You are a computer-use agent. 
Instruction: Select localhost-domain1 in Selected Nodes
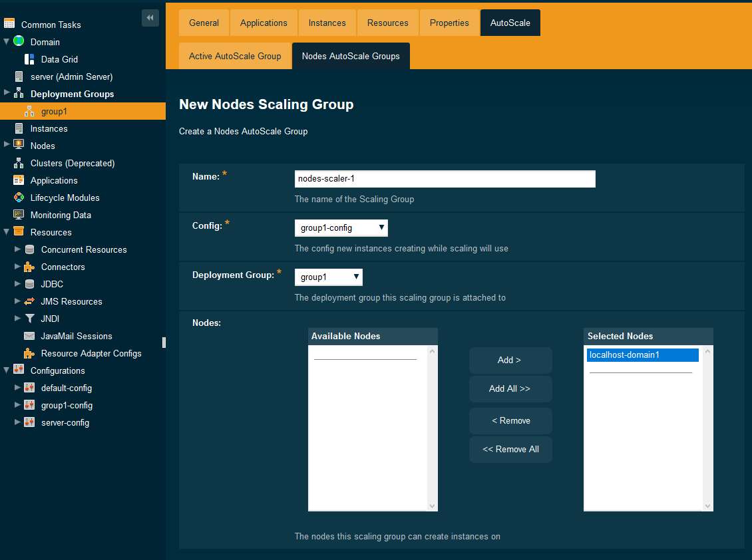(643, 354)
